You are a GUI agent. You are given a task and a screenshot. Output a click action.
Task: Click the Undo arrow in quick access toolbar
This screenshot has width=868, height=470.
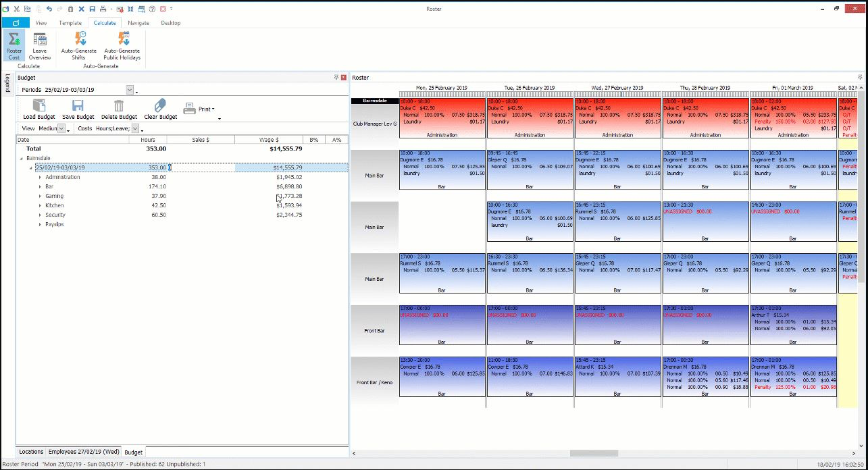click(49, 9)
